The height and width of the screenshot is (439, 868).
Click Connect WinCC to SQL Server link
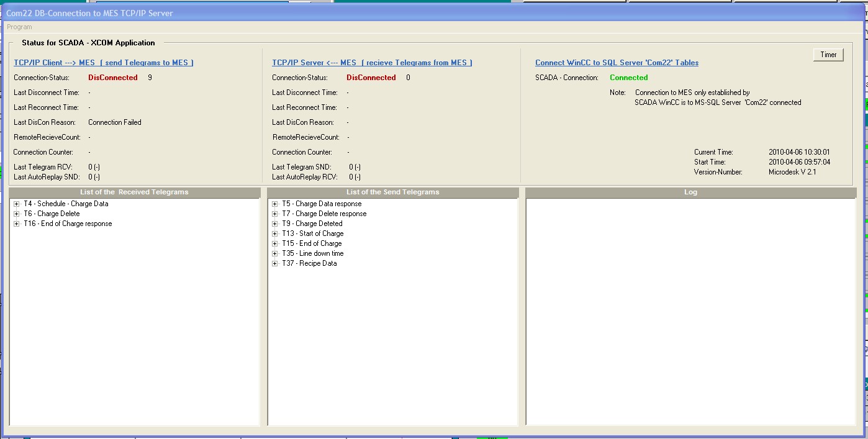[x=617, y=63]
